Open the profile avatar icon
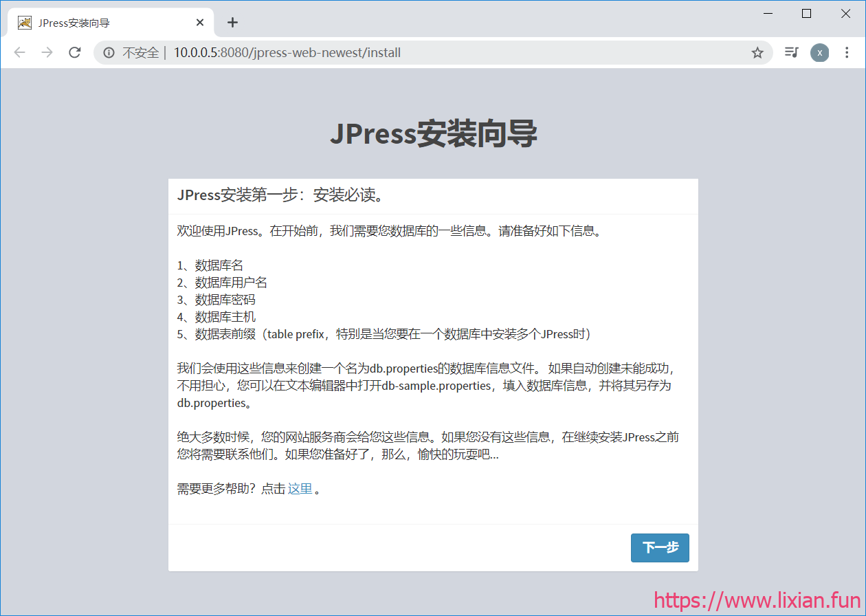Image resolution: width=866 pixels, height=616 pixels. pos(819,53)
